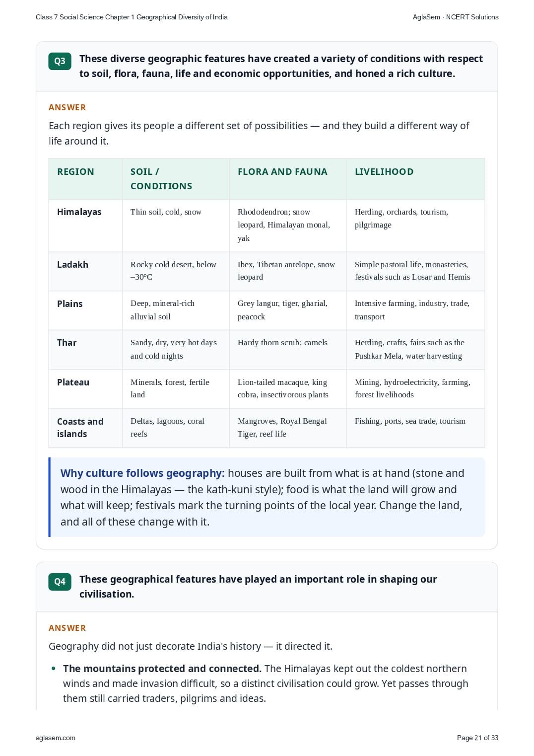Select the REGION column header
This screenshot has width=534, height=756.
(x=75, y=172)
